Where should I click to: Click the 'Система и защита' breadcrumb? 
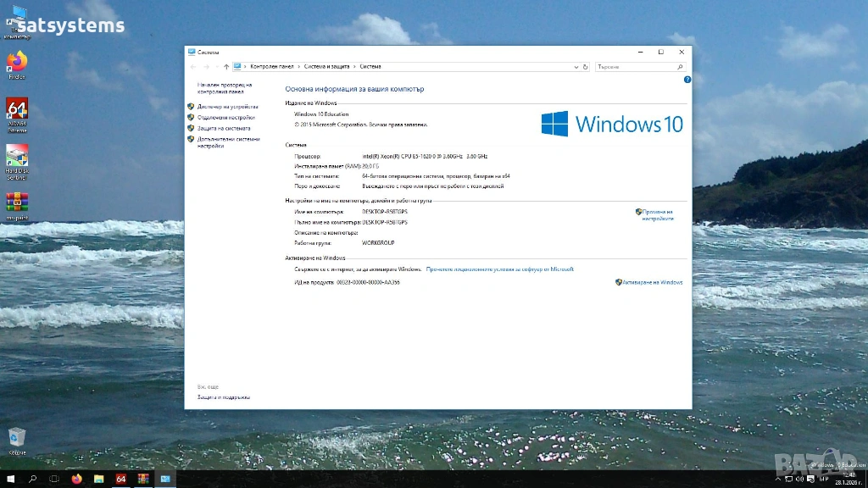(326, 66)
